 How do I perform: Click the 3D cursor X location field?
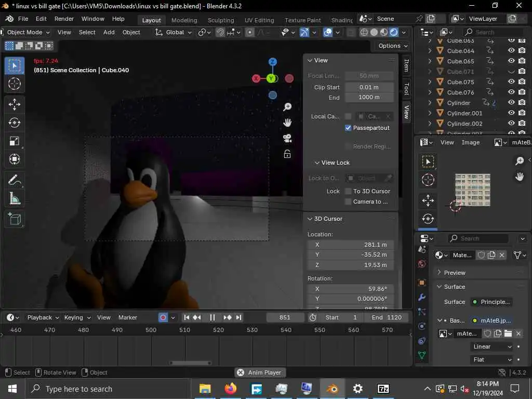coord(351,245)
